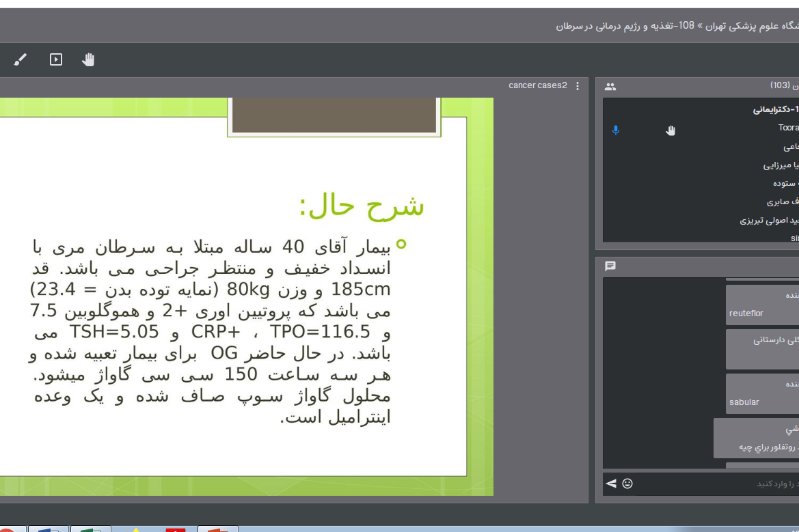This screenshot has height=532, width=799.
Task: Click the blue microphone icon in attendee list
Action: pyautogui.click(x=616, y=130)
